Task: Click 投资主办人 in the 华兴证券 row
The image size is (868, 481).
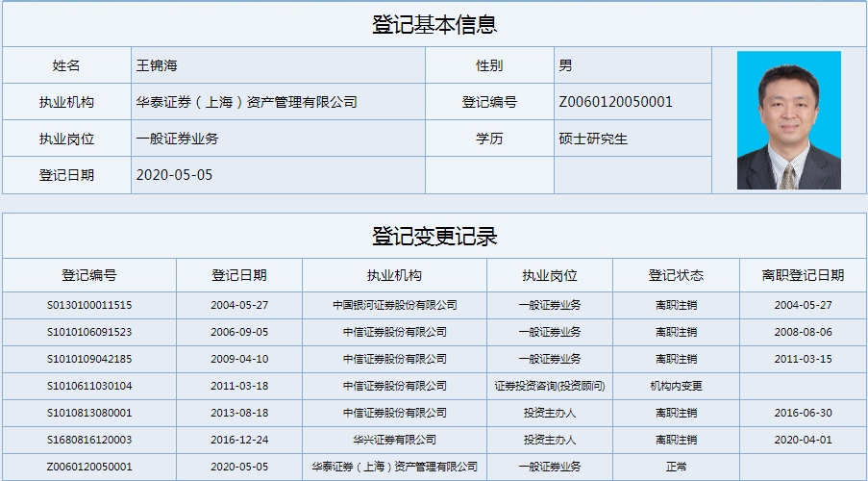Action: 550,440
